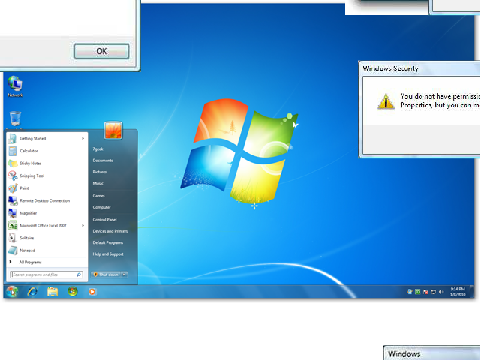
Task: Open Windows Explorer from taskbar
Action: click(x=53, y=292)
